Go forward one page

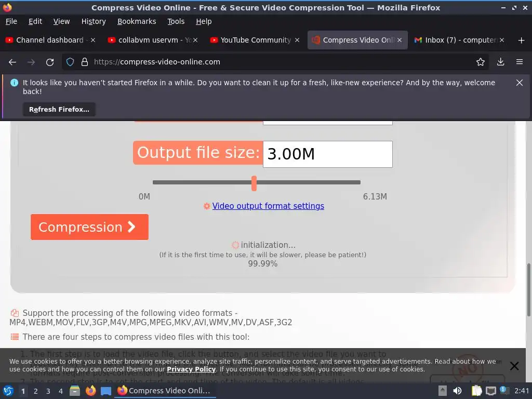[x=31, y=62]
